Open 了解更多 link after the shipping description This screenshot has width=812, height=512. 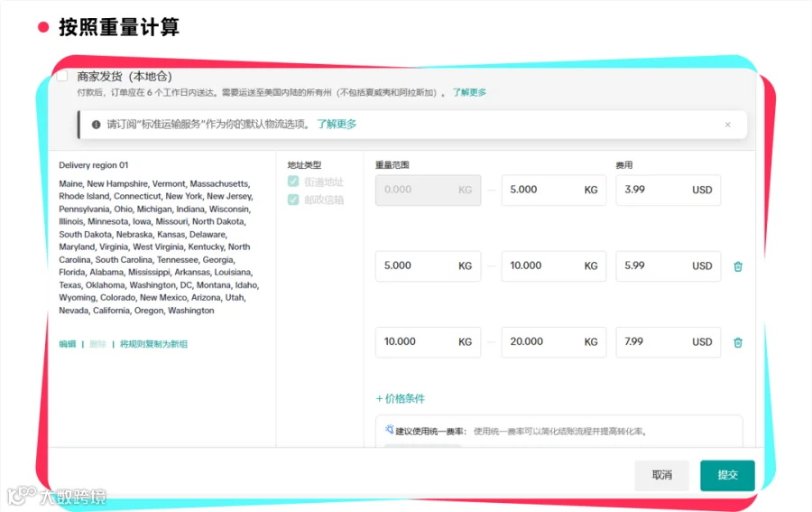tap(469, 92)
